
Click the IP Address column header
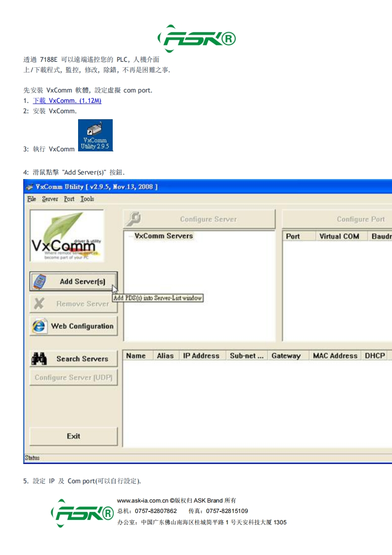tap(201, 356)
